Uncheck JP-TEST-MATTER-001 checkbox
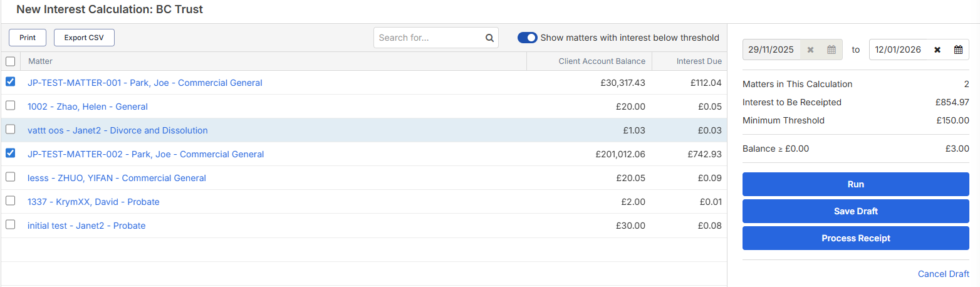Viewport: 980px width, 287px height. click(x=10, y=82)
